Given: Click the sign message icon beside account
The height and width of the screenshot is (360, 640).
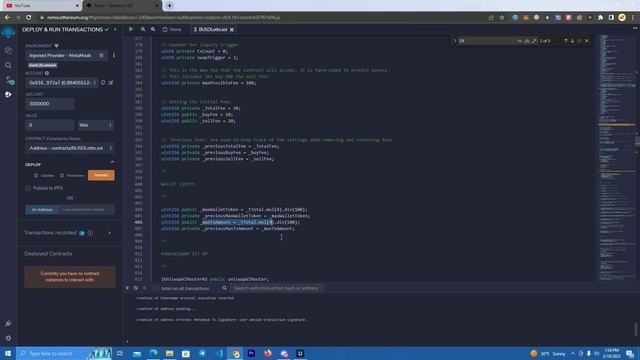Looking at the screenshot, I should coord(111,82).
